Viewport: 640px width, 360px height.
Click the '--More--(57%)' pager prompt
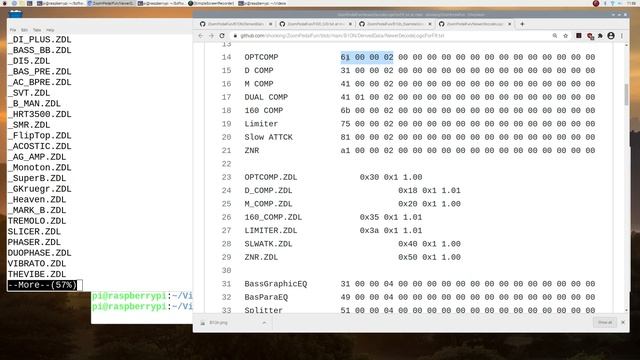[42, 285]
